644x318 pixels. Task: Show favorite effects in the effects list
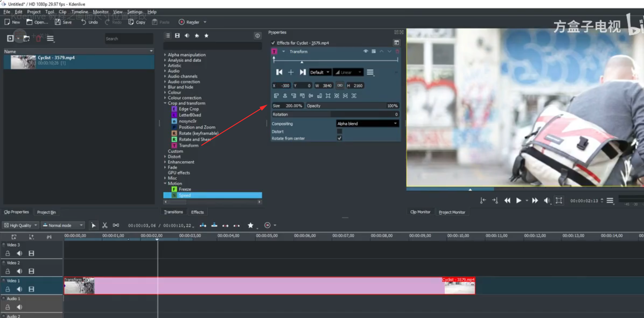(x=206, y=35)
